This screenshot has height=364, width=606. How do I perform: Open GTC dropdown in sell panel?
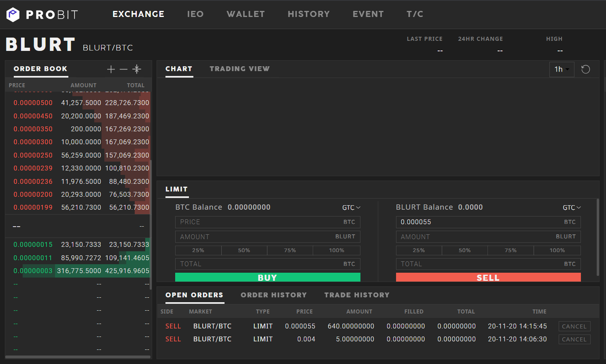[572, 208]
